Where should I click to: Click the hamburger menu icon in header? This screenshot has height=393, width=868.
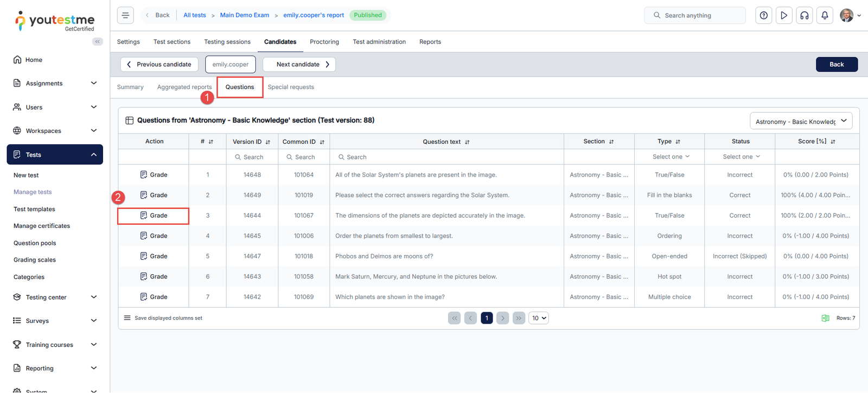[125, 15]
